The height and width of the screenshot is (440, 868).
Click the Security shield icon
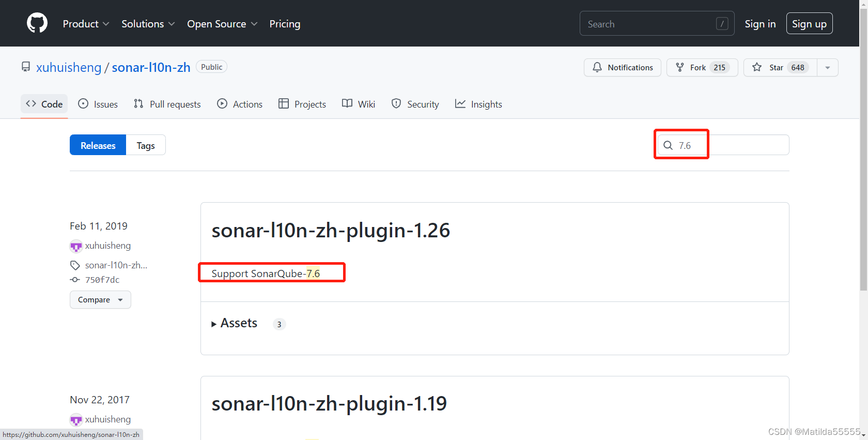[396, 103]
